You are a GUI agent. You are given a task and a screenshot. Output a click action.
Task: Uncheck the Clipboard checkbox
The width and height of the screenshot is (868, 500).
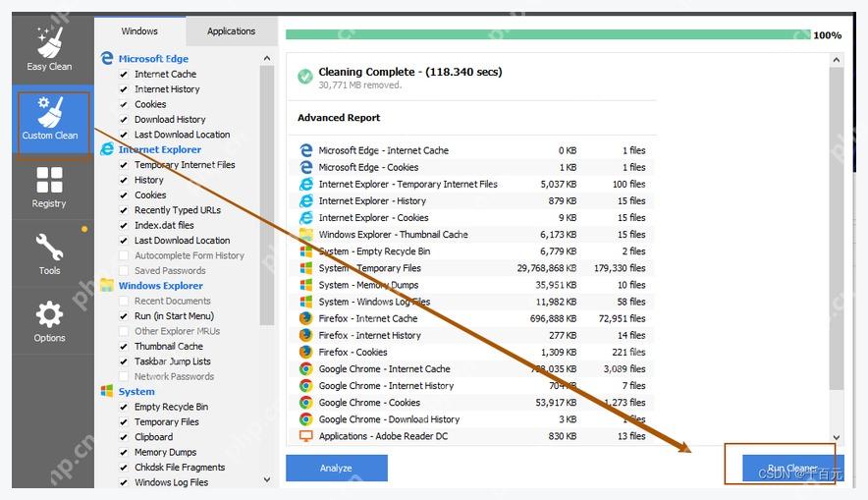(124, 437)
